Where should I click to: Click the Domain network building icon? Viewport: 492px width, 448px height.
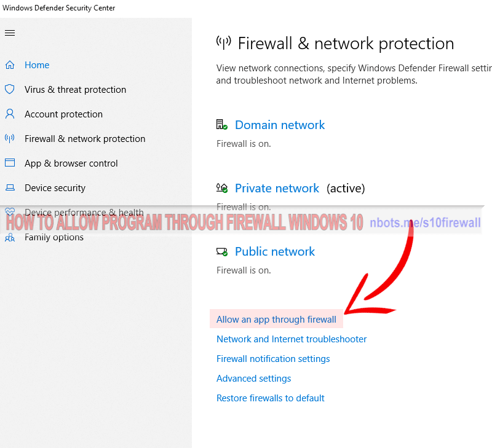click(x=222, y=125)
